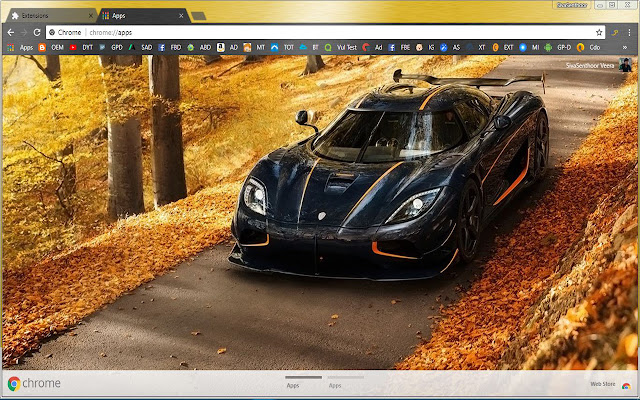Open the ABD bookmark
Screen dimensions: 640x400
point(199,47)
